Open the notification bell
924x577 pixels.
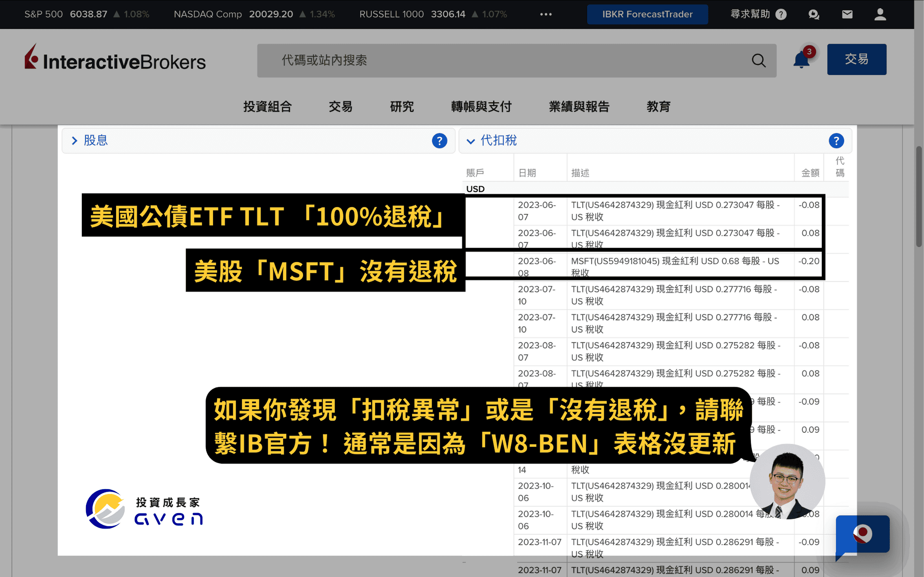tap(801, 59)
